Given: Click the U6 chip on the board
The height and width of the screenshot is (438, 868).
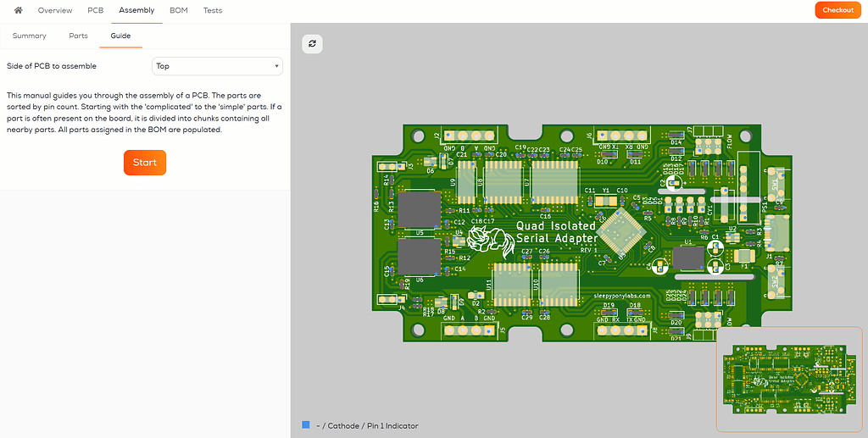Looking at the screenshot, I should (x=419, y=257).
